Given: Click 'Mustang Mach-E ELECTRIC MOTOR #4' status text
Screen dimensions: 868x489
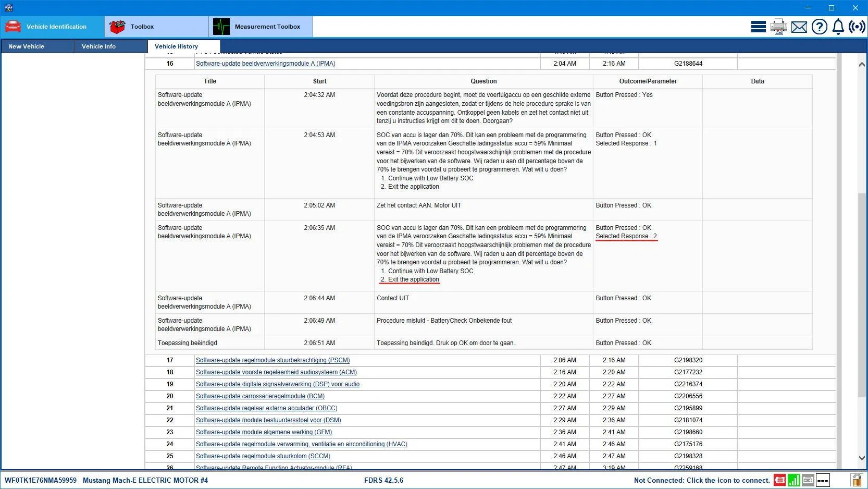Looking at the screenshot, I should click(x=145, y=480).
